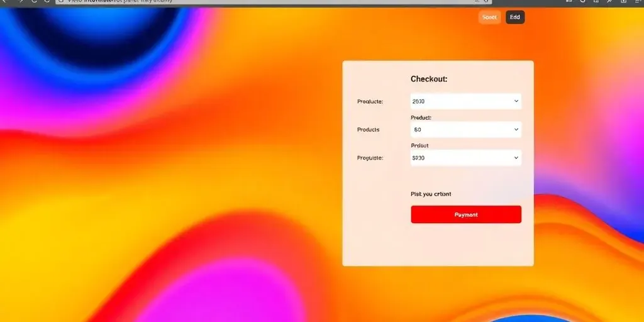Click the Preduct: caption above the $0 dropdown
The height and width of the screenshot is (322, 644).
421,118
